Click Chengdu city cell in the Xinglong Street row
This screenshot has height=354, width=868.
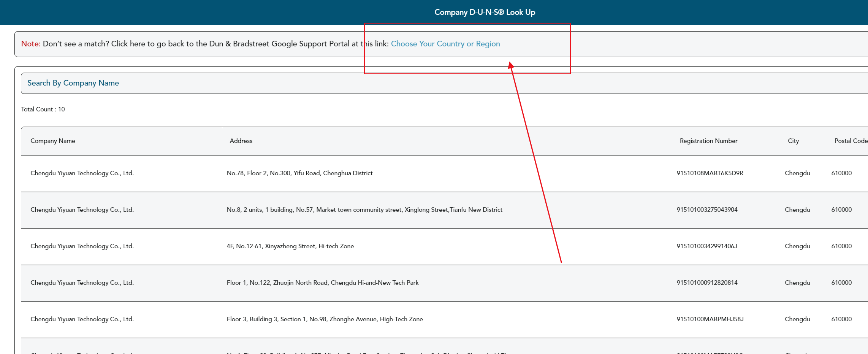pos(797,210)
